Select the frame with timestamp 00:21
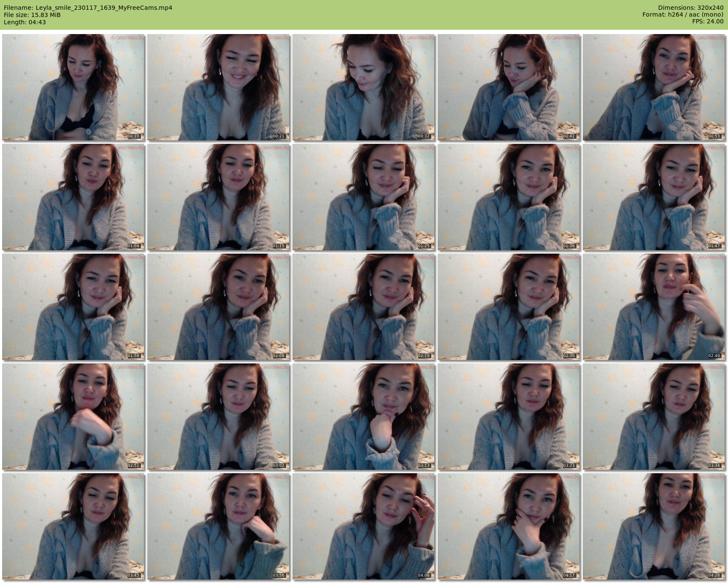 (218, 87)
